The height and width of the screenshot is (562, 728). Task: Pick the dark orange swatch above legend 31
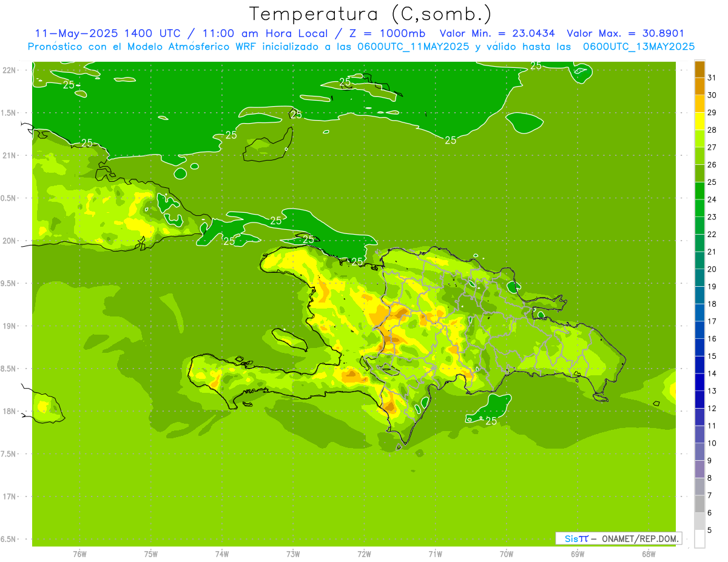(x=699, y=69)
